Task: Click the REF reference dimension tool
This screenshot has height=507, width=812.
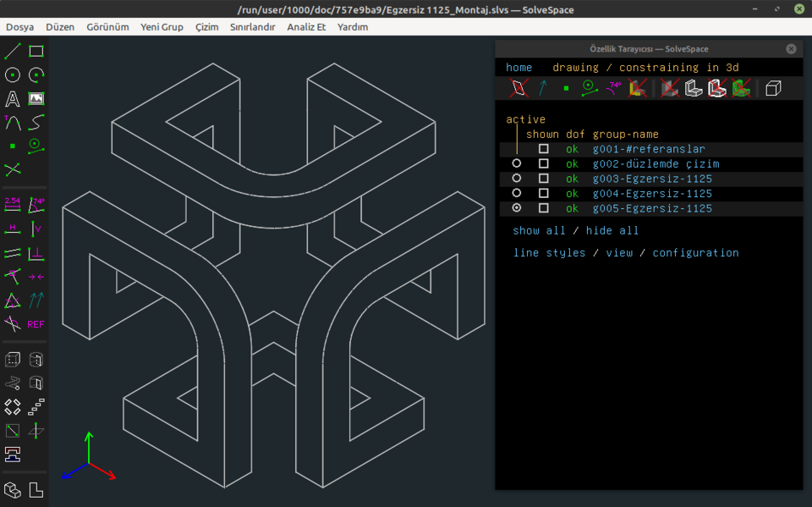Action: coord(36,324)
